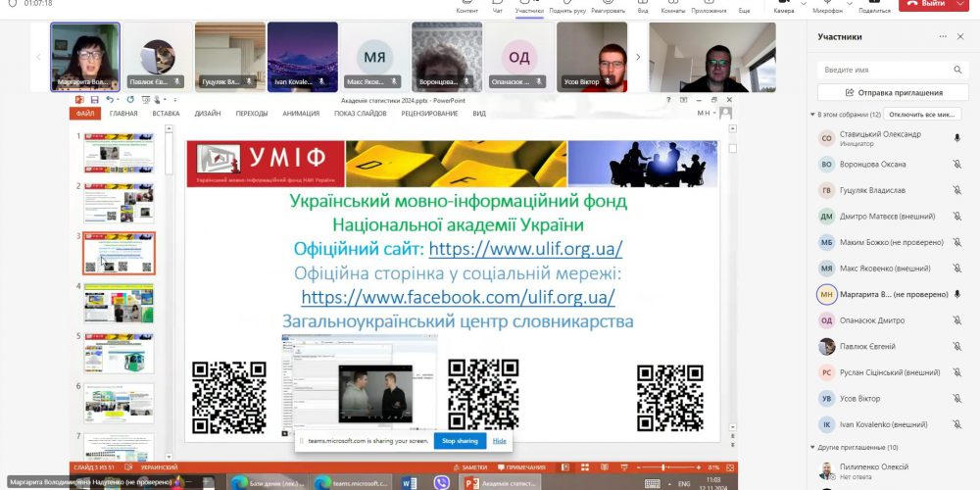Switch to the Участники tab

[x=530, y=6]
